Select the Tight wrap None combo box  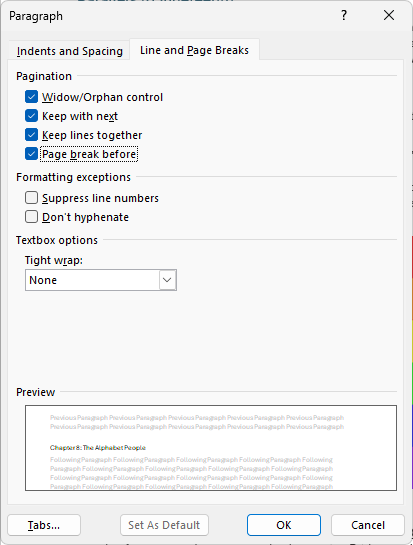click(x=101, y=280)
